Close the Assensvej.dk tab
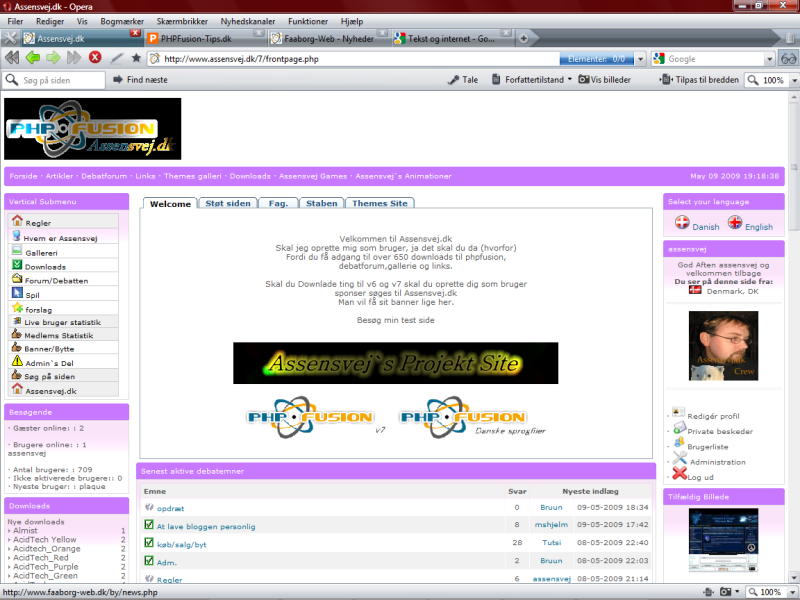 click(x=135, y=33)
